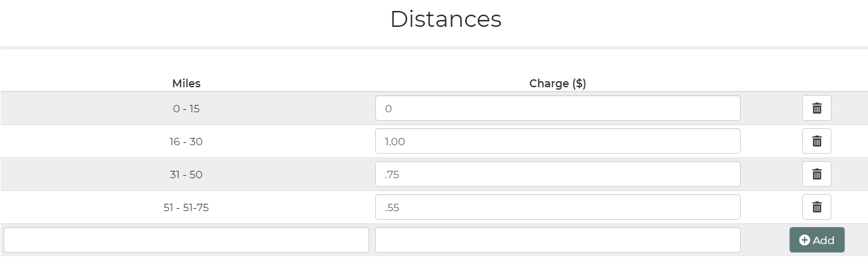
Task: Delete the 0 - 15 miles row
Action: coord(816,109)
